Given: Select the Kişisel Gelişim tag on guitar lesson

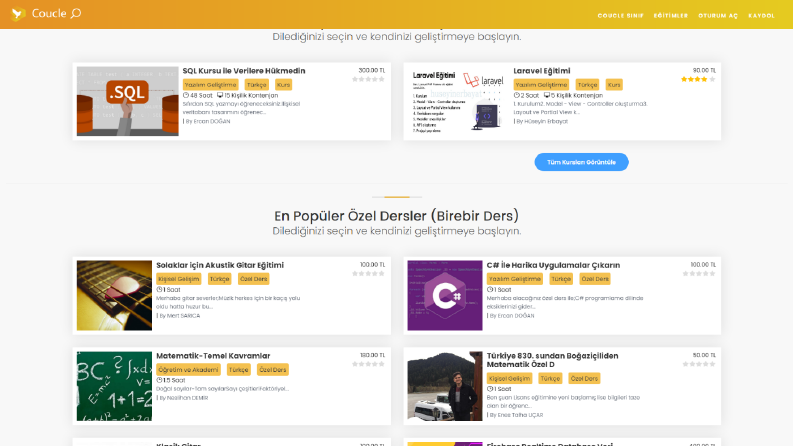Looking at the screenshot, I should coord(179,279).
